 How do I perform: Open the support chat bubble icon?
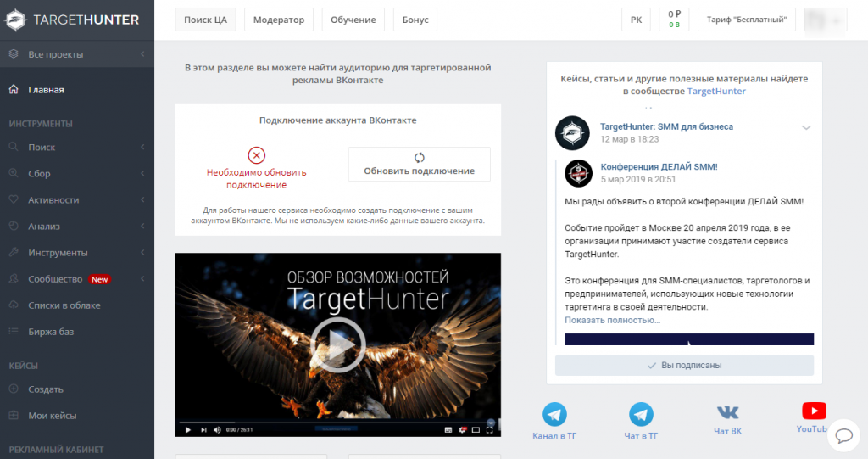pyautogui.click(x=843, y=436)
